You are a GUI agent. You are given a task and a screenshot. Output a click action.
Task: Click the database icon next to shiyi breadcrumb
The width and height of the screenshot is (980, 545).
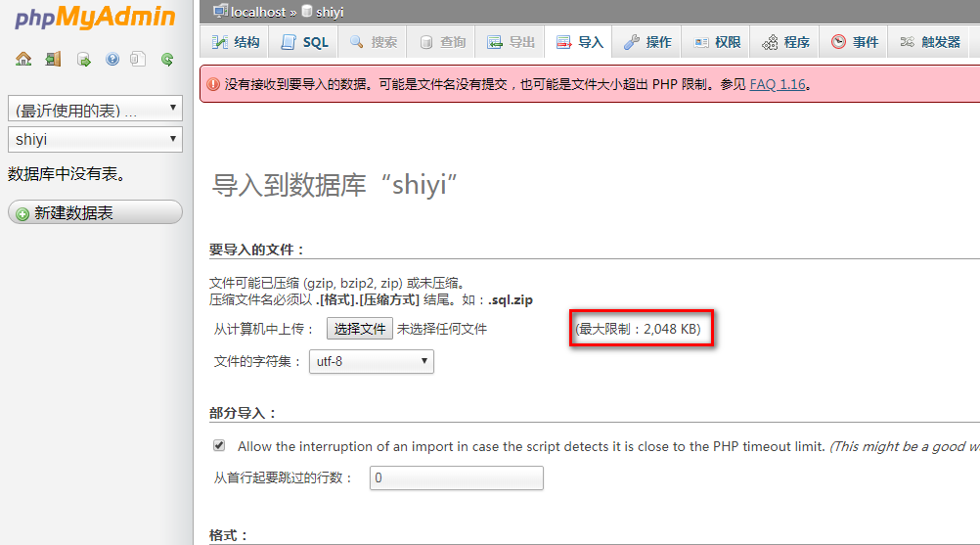point(307,11)
